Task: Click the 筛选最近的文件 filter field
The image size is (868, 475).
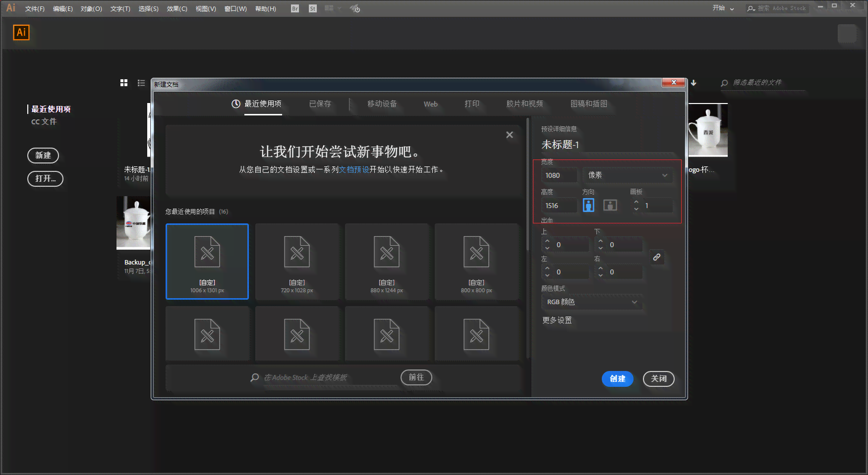Action: click(762, 83)
